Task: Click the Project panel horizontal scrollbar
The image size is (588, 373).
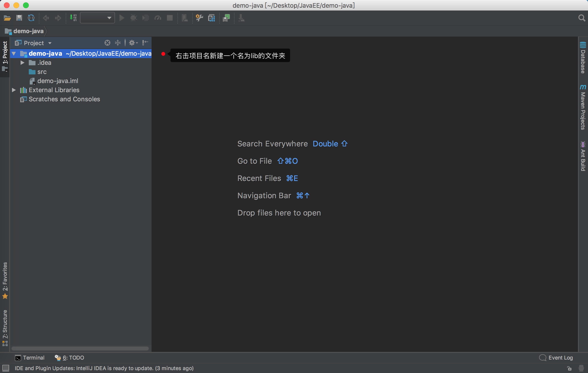Action: (x=80, y=348)
